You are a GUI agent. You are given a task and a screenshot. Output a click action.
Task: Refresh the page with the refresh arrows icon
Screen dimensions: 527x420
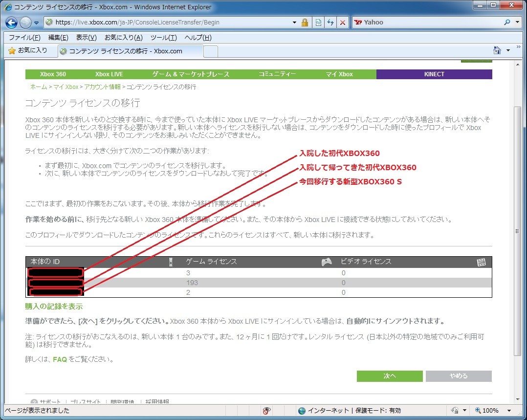[x=330, y=22]
